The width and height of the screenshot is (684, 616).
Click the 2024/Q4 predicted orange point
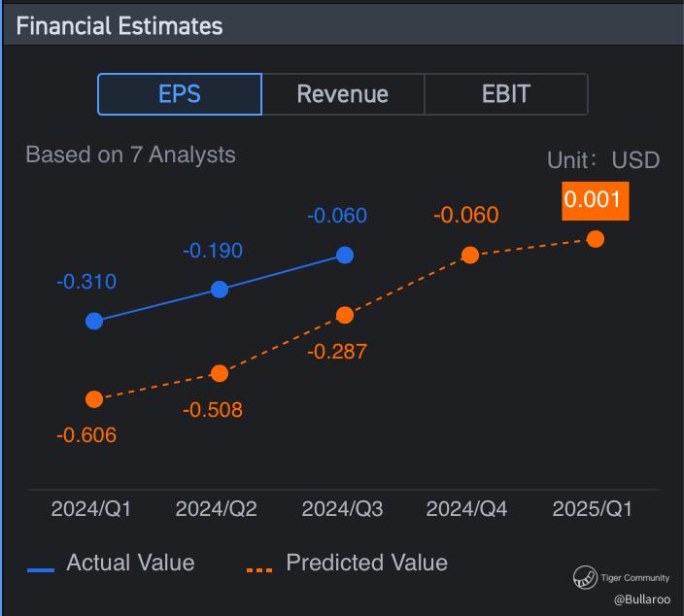click(470, 255)
